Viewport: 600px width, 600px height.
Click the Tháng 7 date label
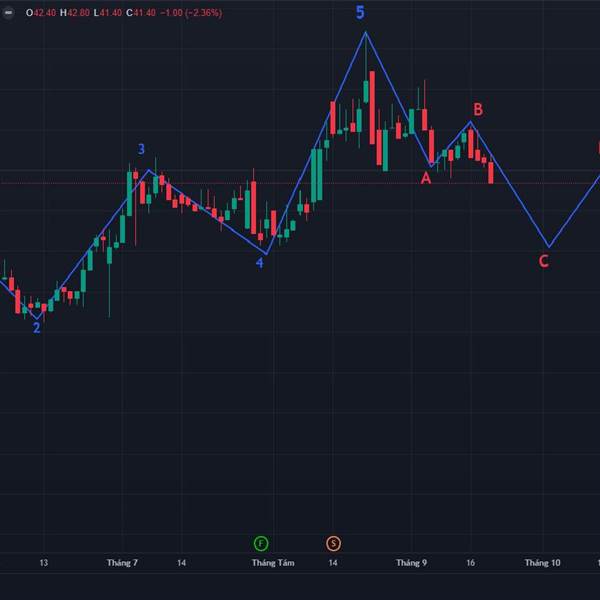(x=122, y=562)
